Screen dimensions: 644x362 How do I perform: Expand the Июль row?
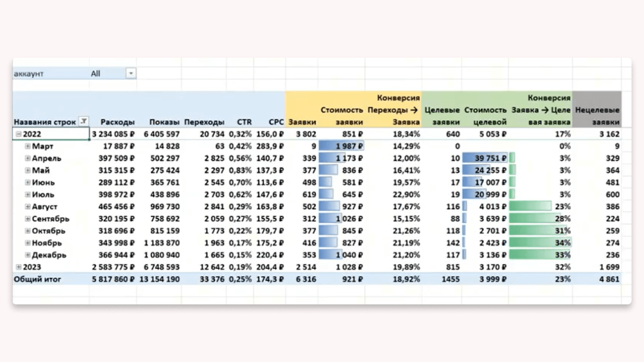click(x=27, y=194)
